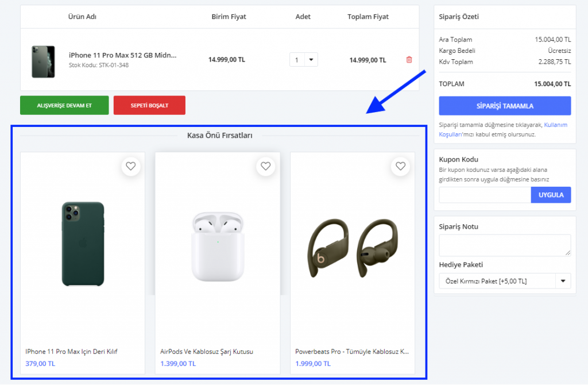Image resolution: width=588 pixels, height=385 pixels.
Task: View the Powerbeats Pro earphones image
Action: click(x=353, y=248)
